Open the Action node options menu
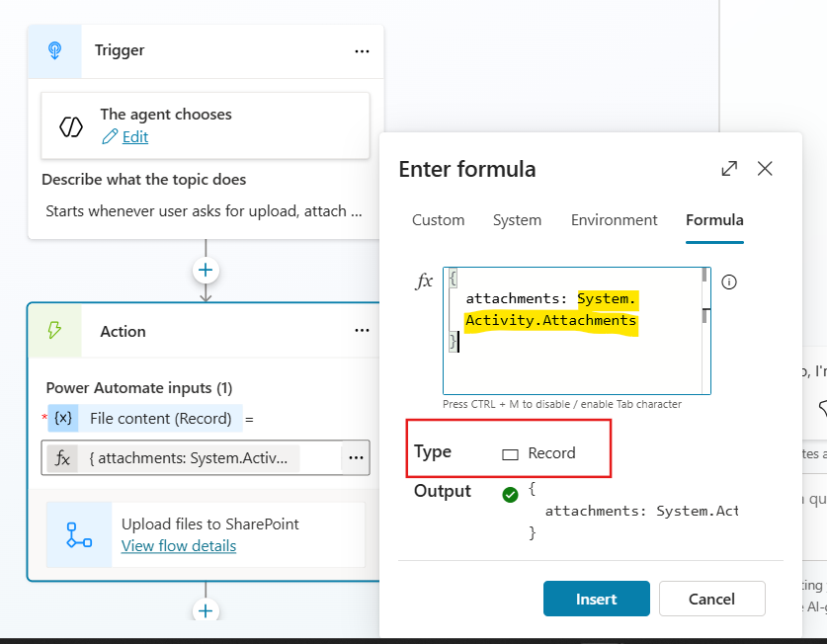827x644 pixels. tap(362, 331)
